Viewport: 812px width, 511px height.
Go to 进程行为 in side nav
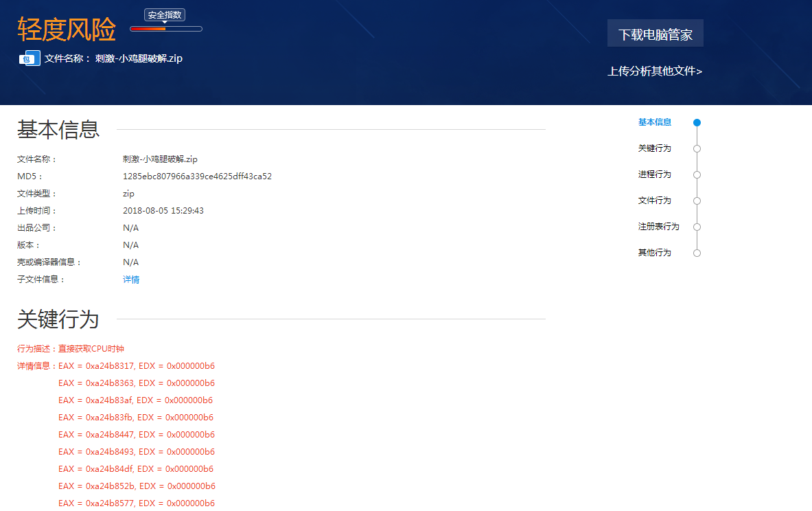pyautogui.click(x=655, y=174)
